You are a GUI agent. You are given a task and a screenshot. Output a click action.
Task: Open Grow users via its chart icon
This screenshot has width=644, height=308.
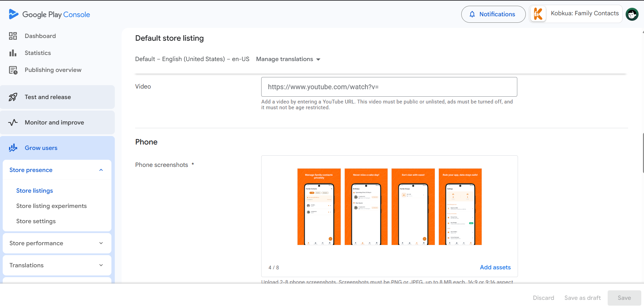pyautogui.click(x=13, y=148)
